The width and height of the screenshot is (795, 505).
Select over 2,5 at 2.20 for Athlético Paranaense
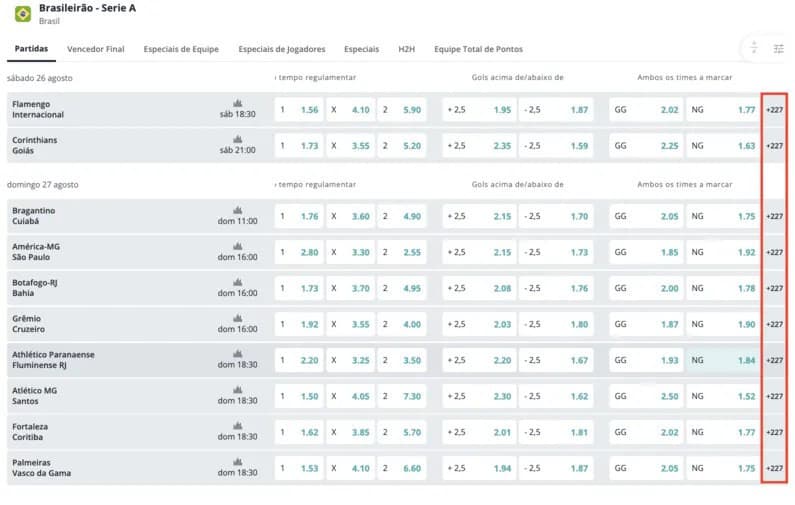click(x=479, y=360)
